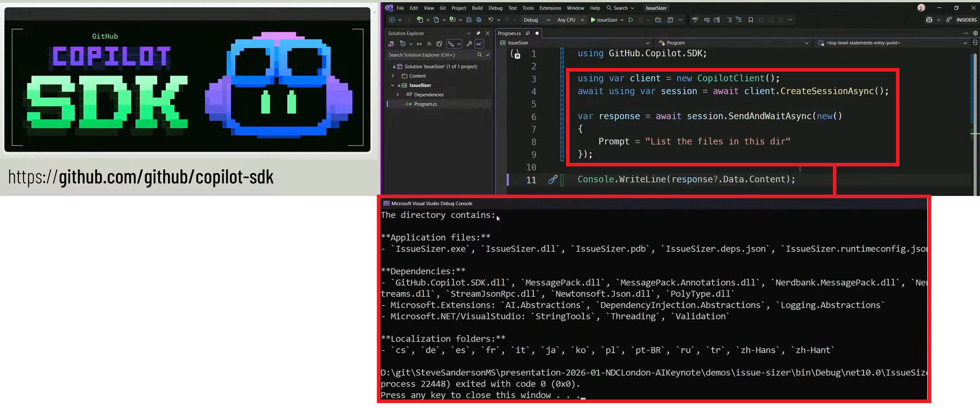Click the feedback person icon near INSIDERS
This screenshot has height=408, width=980.
[x=949, y=20]
